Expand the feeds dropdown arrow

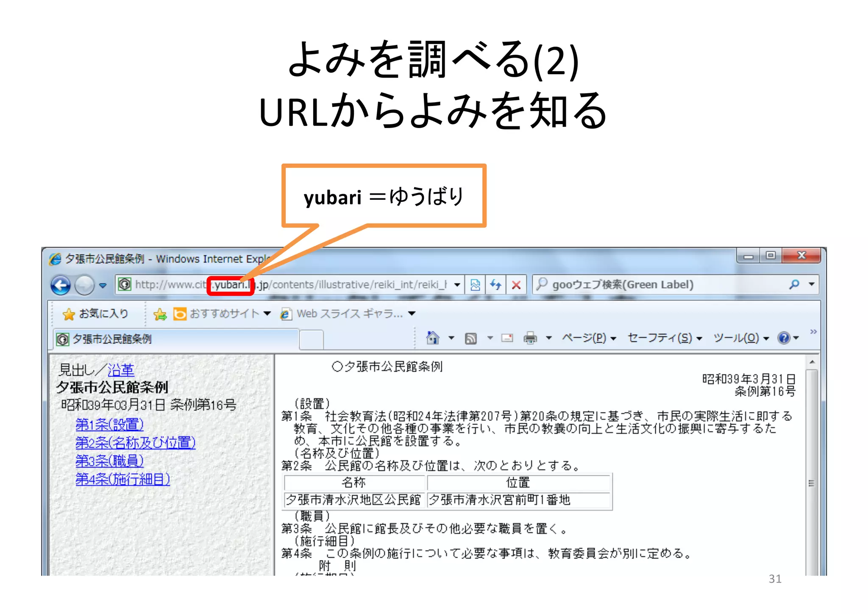pyautogui.click(x=490, y=338)
